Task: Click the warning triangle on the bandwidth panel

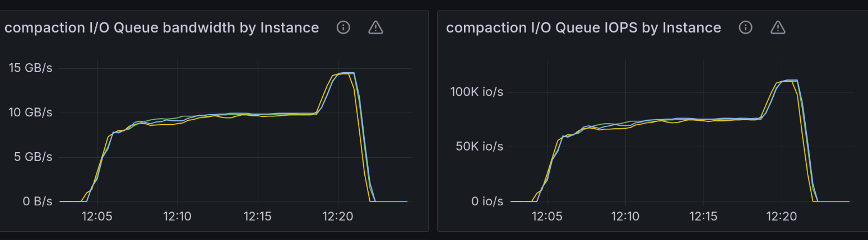Action: click(375, 27)
